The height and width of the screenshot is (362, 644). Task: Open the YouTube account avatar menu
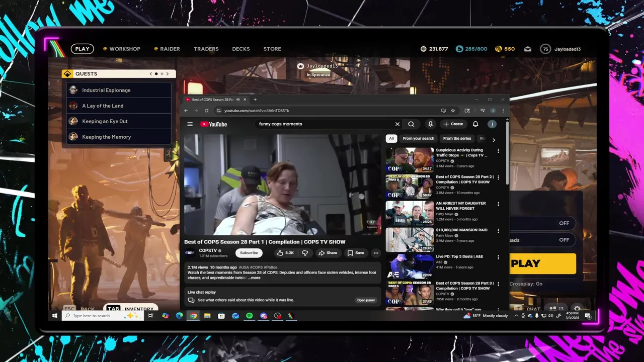click(x=492, y=124)
